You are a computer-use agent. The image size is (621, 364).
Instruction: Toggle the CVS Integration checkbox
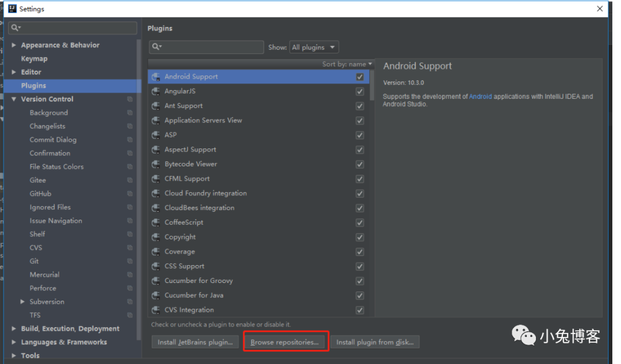[x=359, y=310]
